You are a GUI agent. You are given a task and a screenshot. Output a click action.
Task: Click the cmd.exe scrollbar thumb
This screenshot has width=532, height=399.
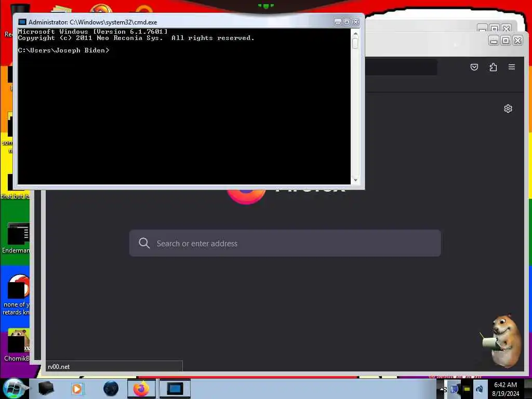click(355, 44)
